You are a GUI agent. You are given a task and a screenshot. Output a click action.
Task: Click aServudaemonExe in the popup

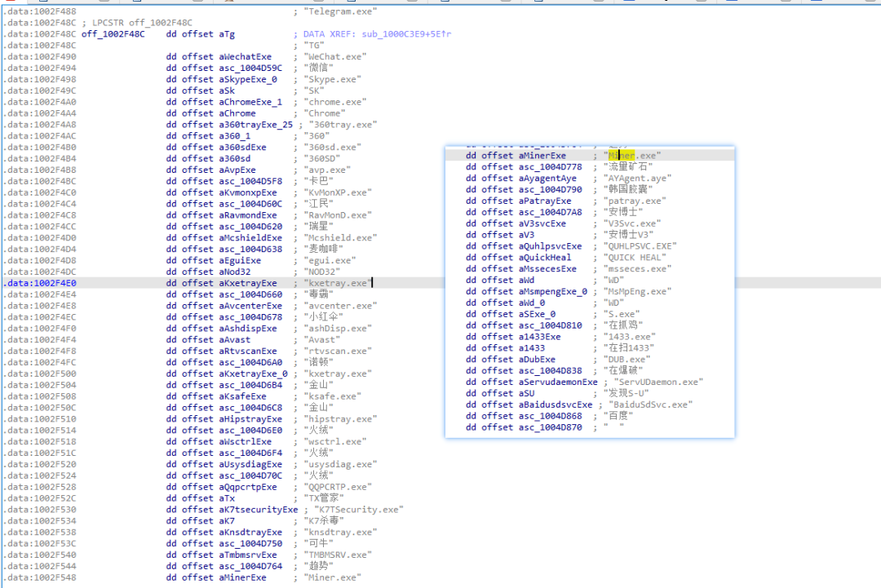[x=558, y=382]
